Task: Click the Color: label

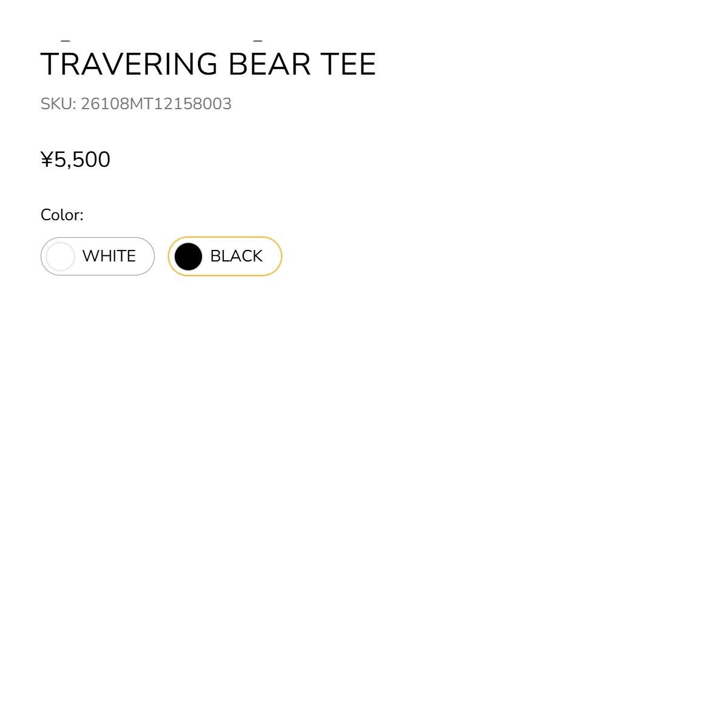Action: coord(62,215)
